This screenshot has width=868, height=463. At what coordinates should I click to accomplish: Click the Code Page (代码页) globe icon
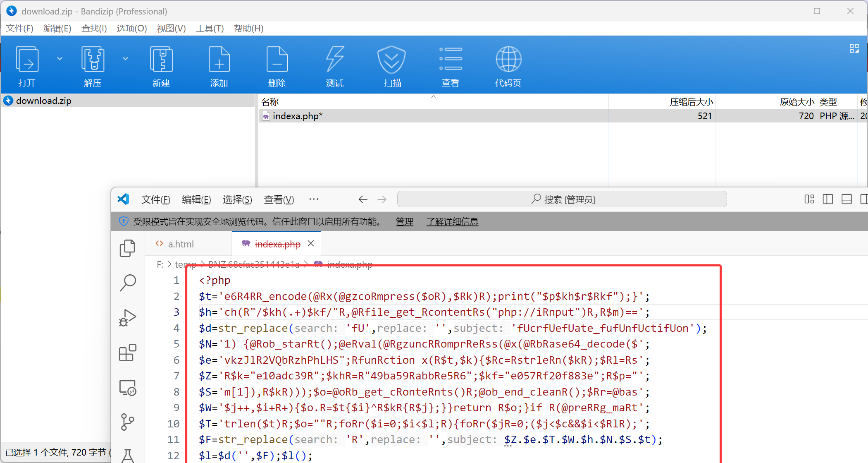508,60
